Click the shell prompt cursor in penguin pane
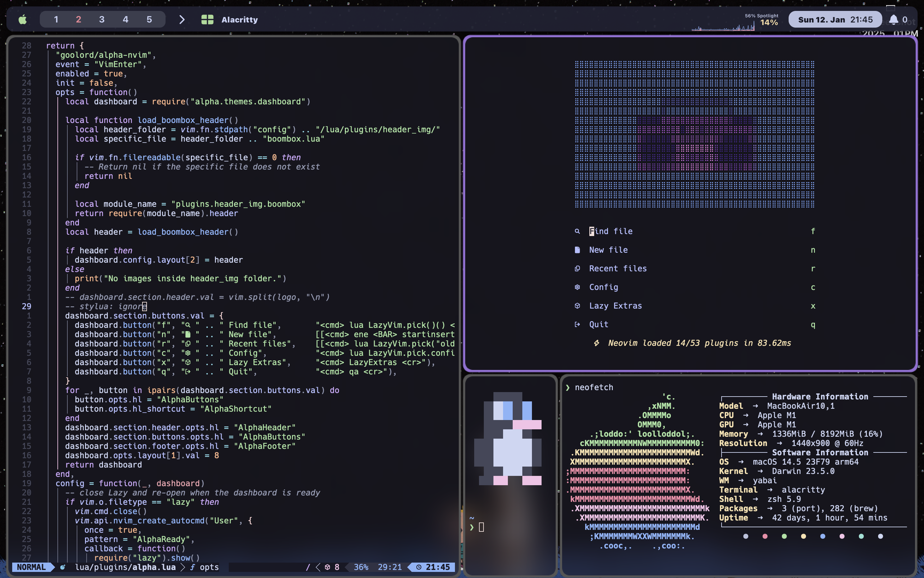This screenshot has height=578, width=924. tap(481, 528)
